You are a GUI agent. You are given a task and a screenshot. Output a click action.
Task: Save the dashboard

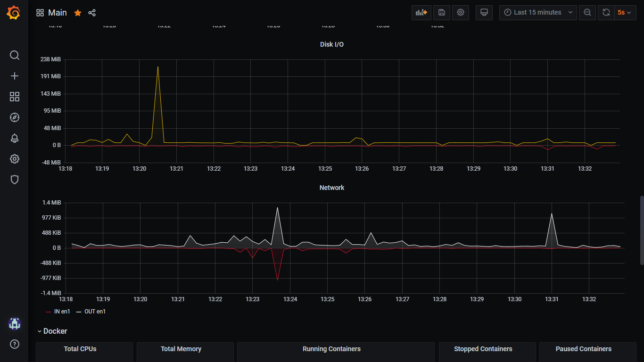(x=442, y=13)
